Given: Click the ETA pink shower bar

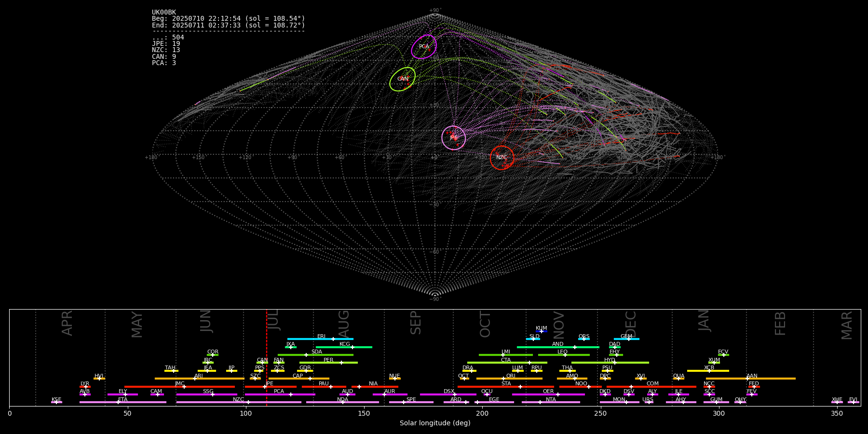Looking at the screenshot, I should click(123, 402).
